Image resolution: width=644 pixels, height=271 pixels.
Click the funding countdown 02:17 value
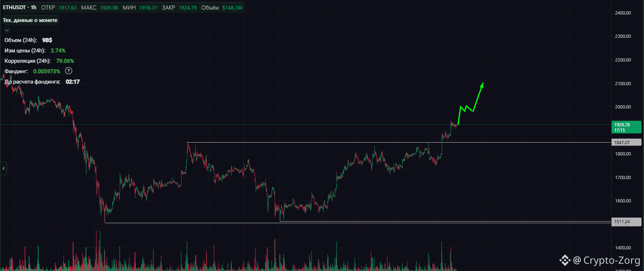(73, 82)
